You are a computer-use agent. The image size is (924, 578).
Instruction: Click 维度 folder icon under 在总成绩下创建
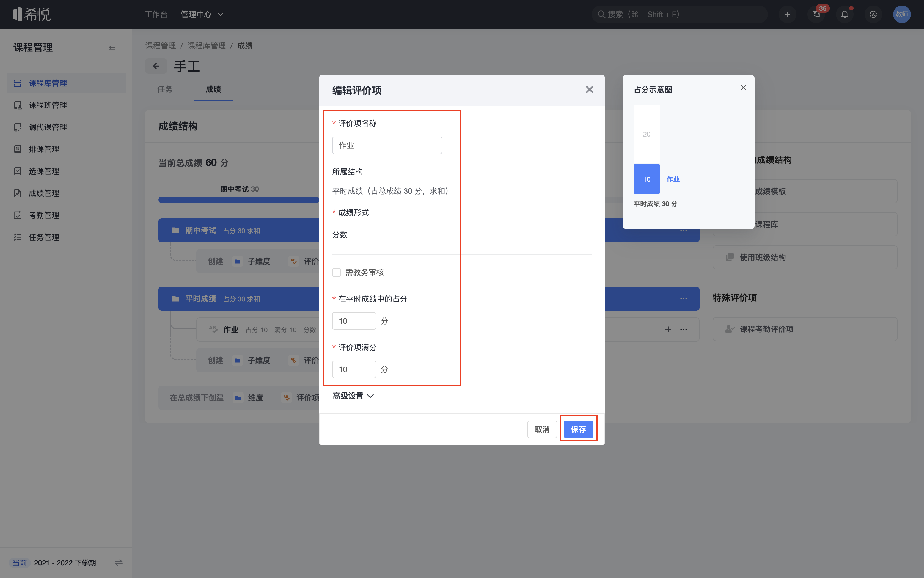[x=238, y=397]
